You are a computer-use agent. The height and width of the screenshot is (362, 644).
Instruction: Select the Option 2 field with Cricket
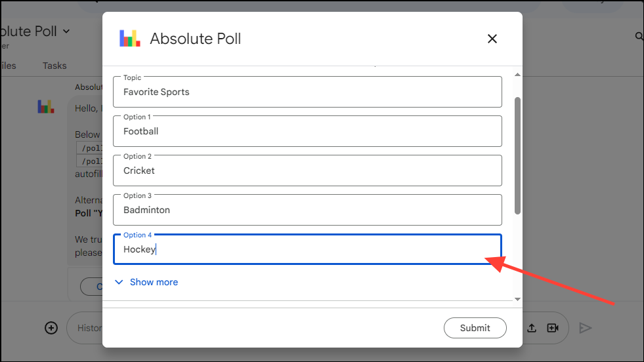[x=307, y=171]
